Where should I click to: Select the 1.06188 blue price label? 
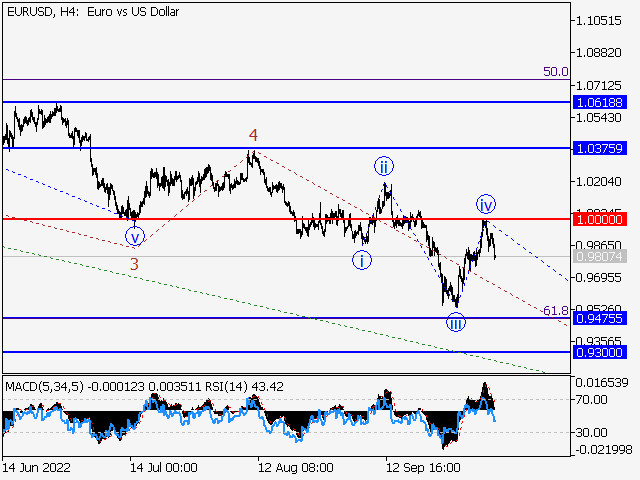(600, 102)
